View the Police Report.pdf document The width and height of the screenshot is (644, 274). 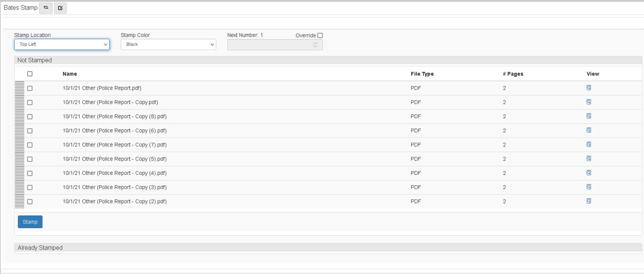click(589, 88)
